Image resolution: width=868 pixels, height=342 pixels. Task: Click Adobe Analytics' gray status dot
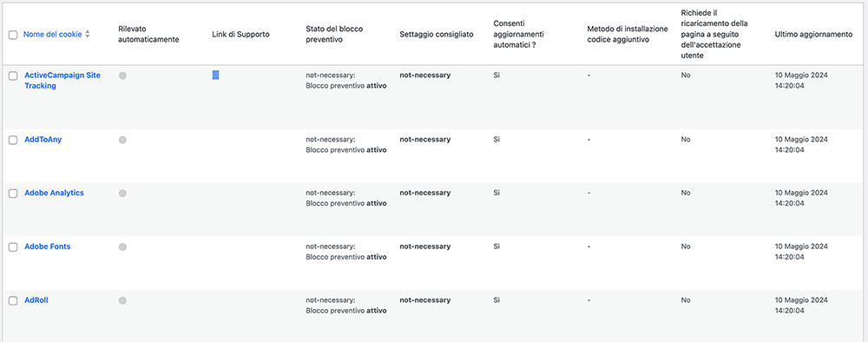[x=122, y=194]
